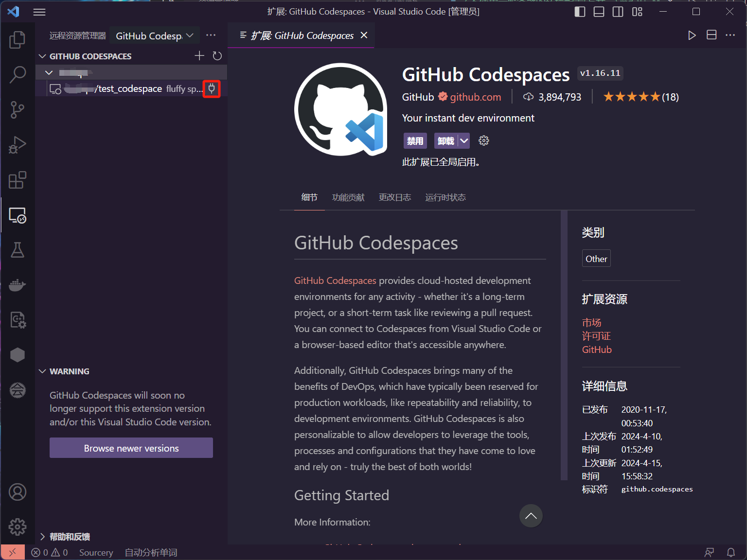This screenshot has height=560, width=747.
Task: Open the Testing view
Action: 18,250
